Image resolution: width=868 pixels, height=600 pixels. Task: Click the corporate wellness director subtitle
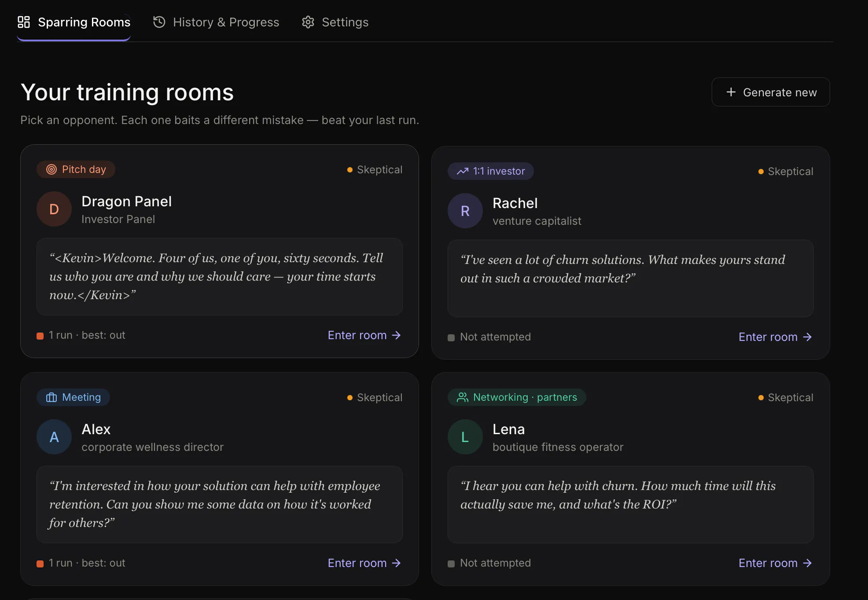(x=152, y=447)
